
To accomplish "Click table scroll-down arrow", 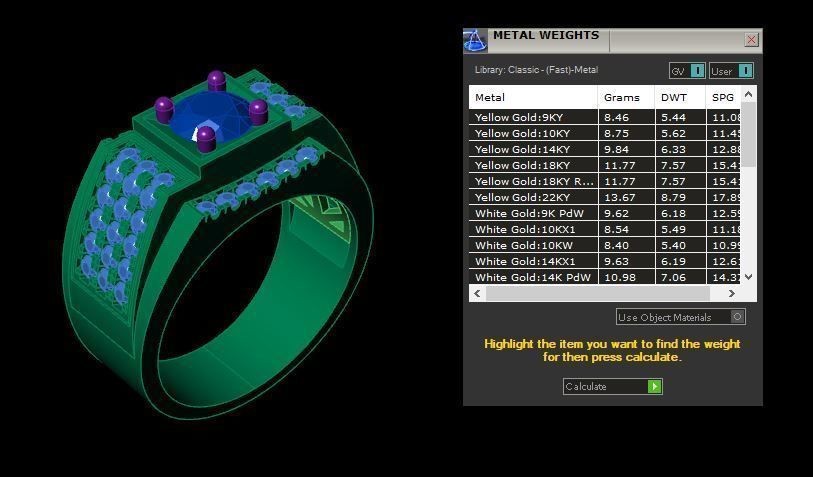I will click(748, 277).
